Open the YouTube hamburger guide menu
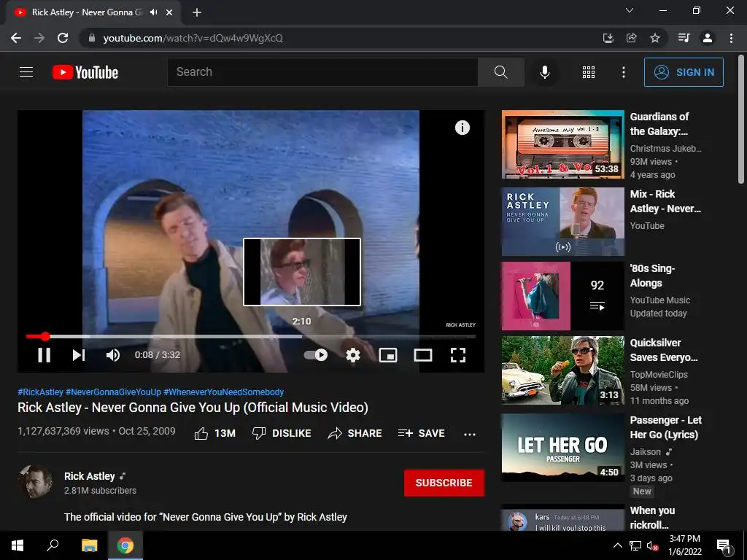This screenshot has width=747, height=560. point(26,72)
